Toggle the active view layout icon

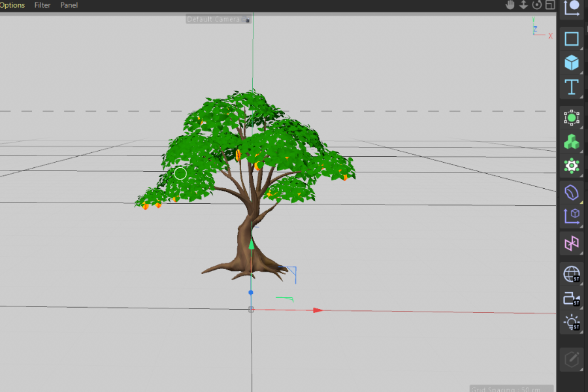coord(550,5)
